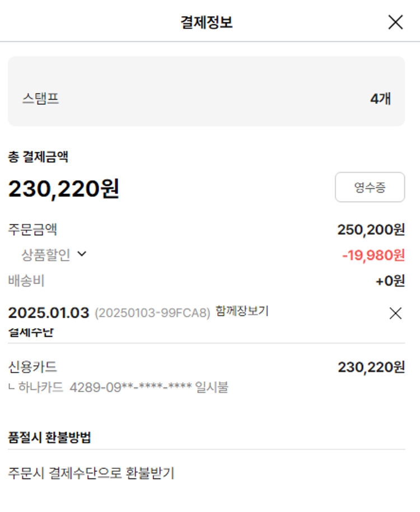Click the 배송비 label
The image size is (420, 512).
(26, 281)
